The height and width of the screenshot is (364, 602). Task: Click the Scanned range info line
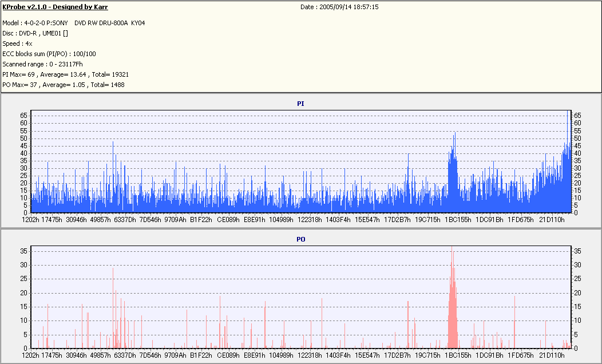(x=42, y=65)
